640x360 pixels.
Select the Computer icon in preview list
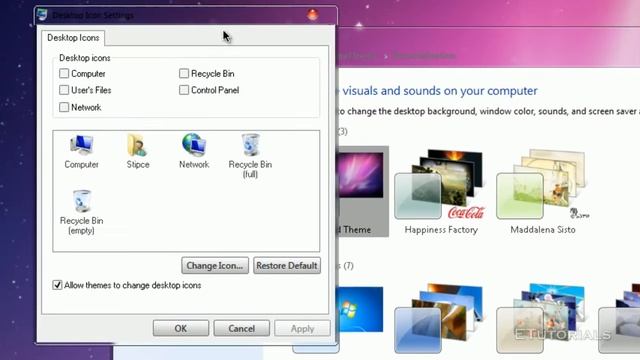tap(81, 151)
